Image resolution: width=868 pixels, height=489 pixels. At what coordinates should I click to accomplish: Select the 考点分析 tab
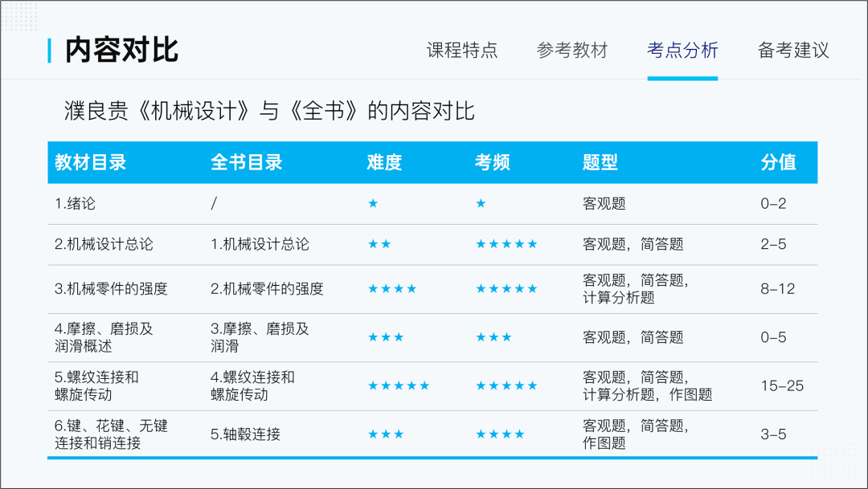(x=682, y=51)
